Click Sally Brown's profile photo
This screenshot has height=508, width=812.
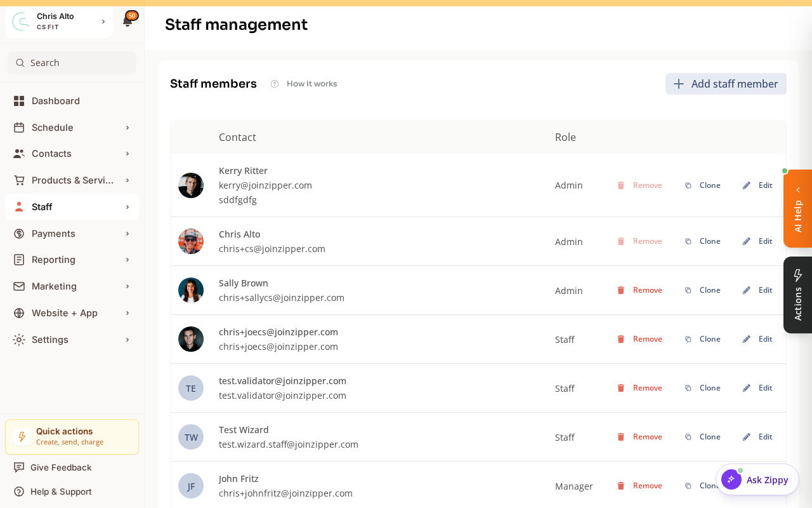pos(191,290)
